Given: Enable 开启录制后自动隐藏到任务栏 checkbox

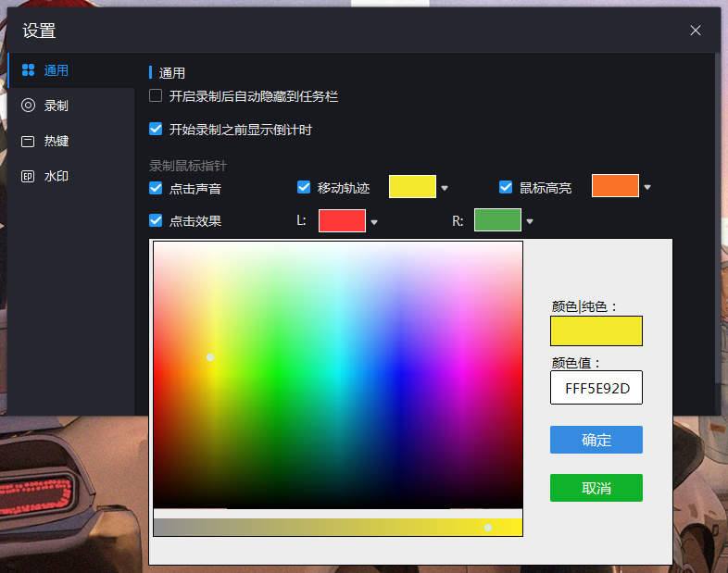Looking at the screenshot, I should pos(156,95).
